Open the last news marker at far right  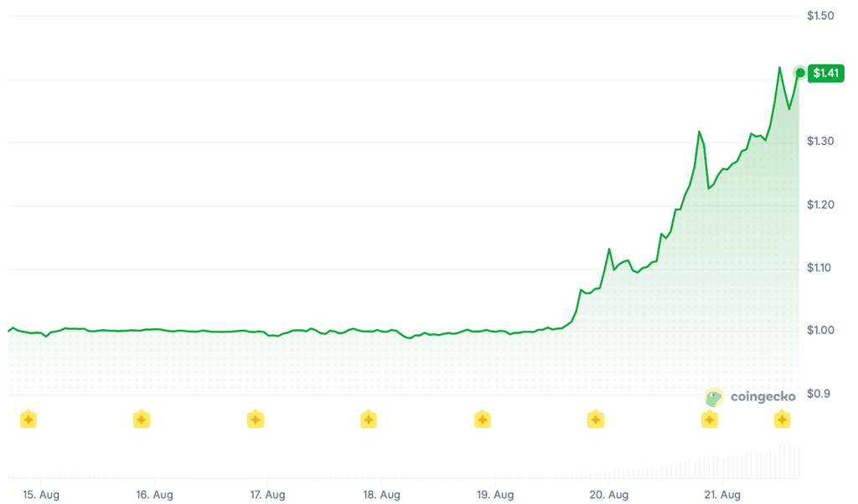coord(782,419)
